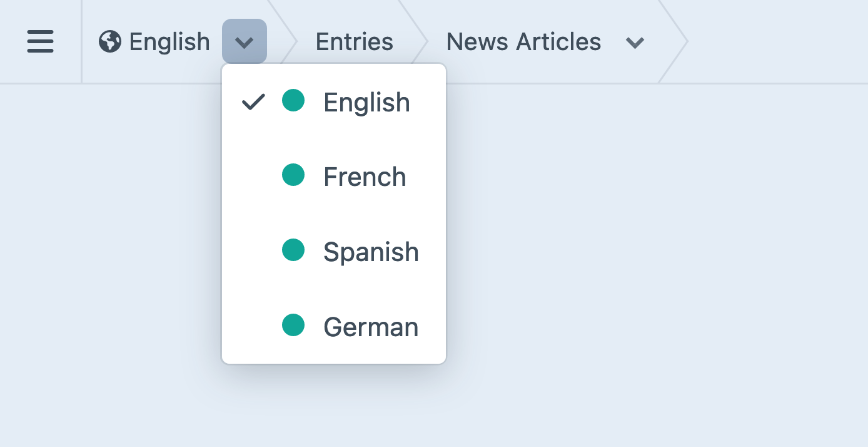
Task: Click the green status dot for Spanish
Action: coord(293,250)
